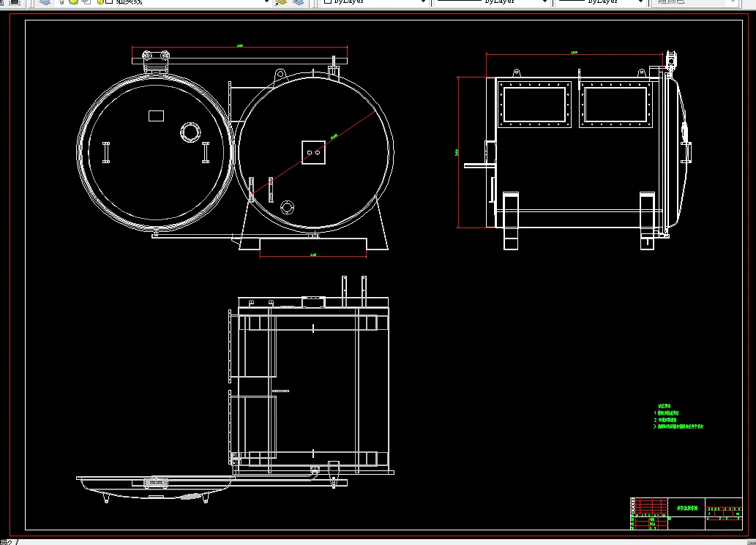Expand the layer name dropdown arrow
The image size is (756, 545).
[266, 2]
